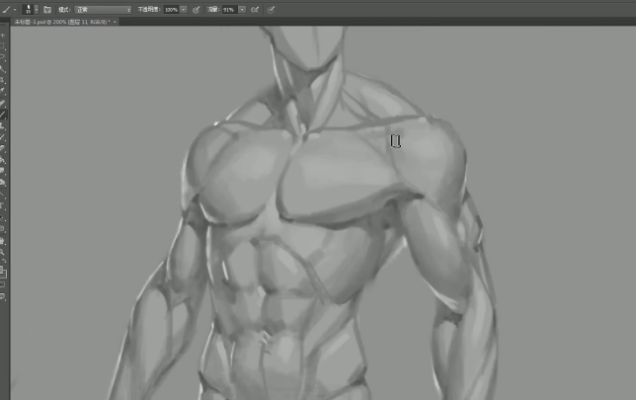
Task: Open the brush preset picker
Action: pyautogui.click(x=31, y=9)
